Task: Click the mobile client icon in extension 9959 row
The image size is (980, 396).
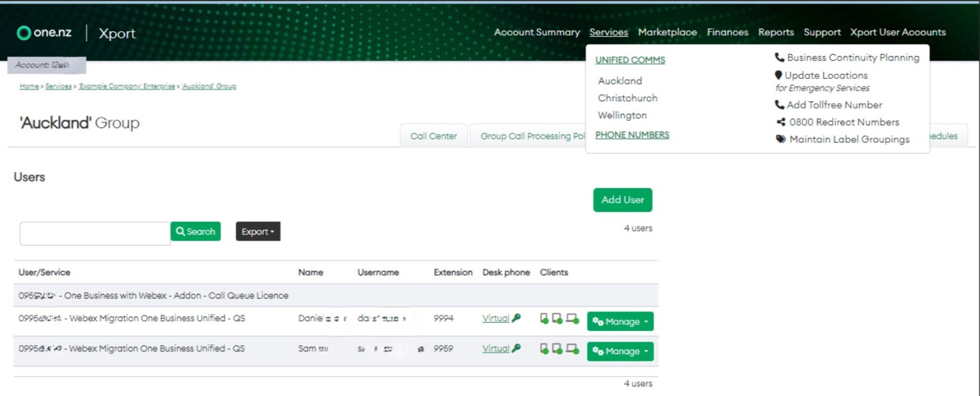Action: [x=544, y=349]
